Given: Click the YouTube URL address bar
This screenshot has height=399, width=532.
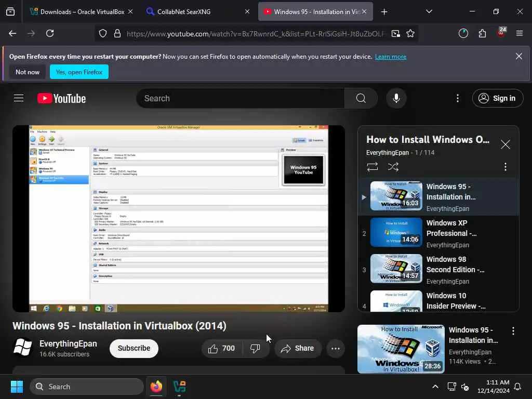Looking at the screenshot, I should coord(256,34).
